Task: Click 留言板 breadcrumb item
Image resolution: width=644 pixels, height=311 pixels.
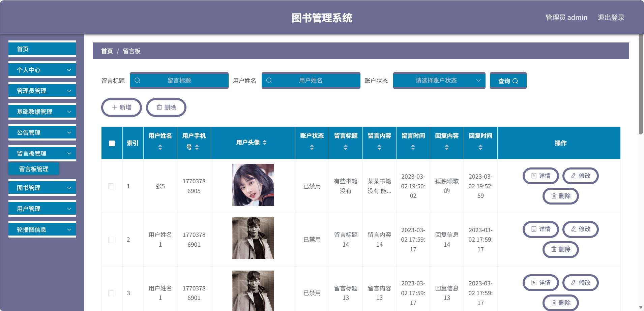Action: tap(131, 51)
